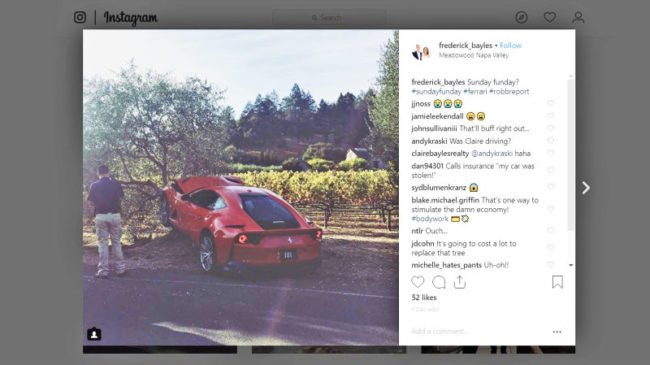Like the post with the heart icon
Image resolution: width=650 pixels, height=365 pixels.
[x=417, y=282]
